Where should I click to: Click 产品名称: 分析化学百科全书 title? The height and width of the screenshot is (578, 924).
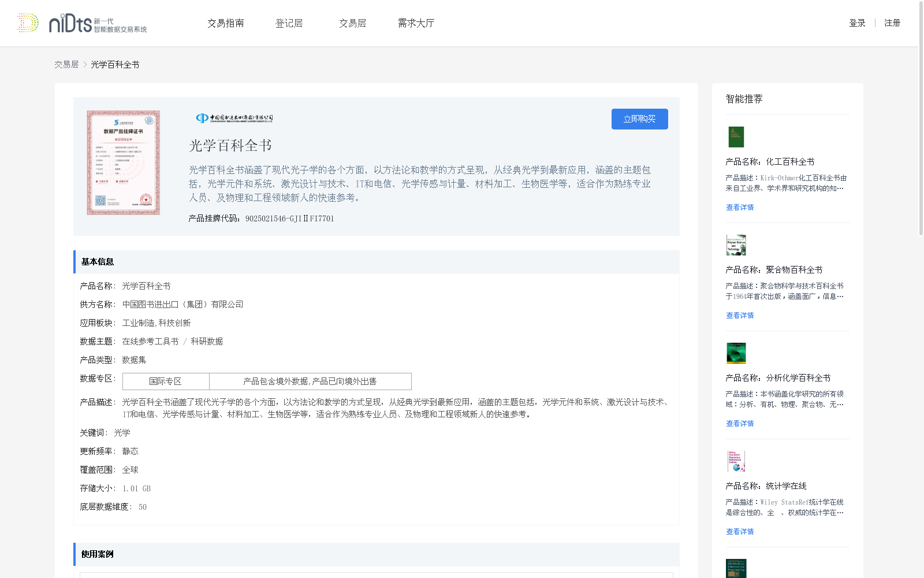[778, 378]
